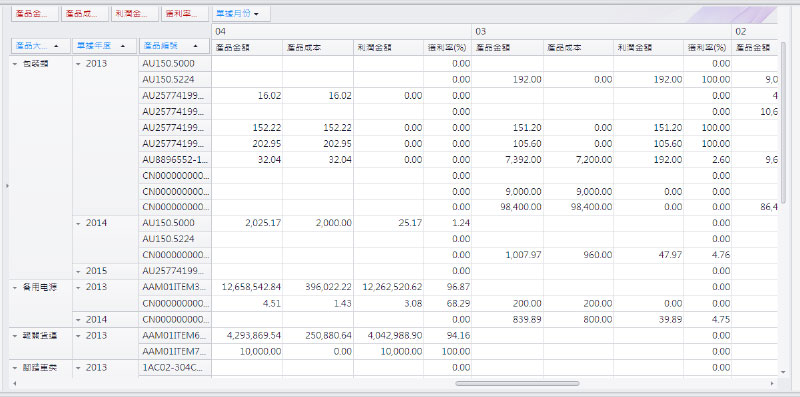Select the 4,293,869.54 amount cell

coord(247,335)
